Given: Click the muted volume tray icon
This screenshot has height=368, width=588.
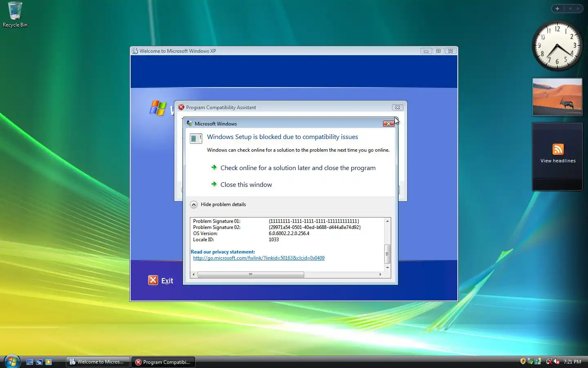Looking at the screenshot, I should [x=556, y=361].
